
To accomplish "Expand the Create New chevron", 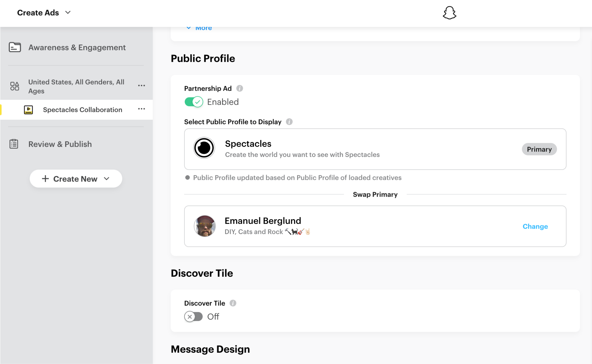I will pyautogui.click(x=106, y=179).
